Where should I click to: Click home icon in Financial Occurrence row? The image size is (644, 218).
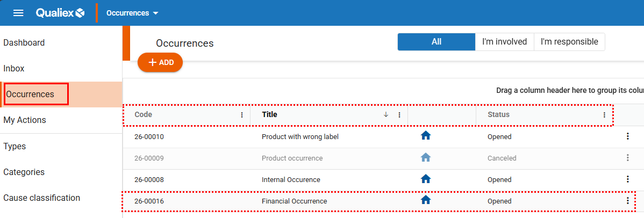[426, 200]
